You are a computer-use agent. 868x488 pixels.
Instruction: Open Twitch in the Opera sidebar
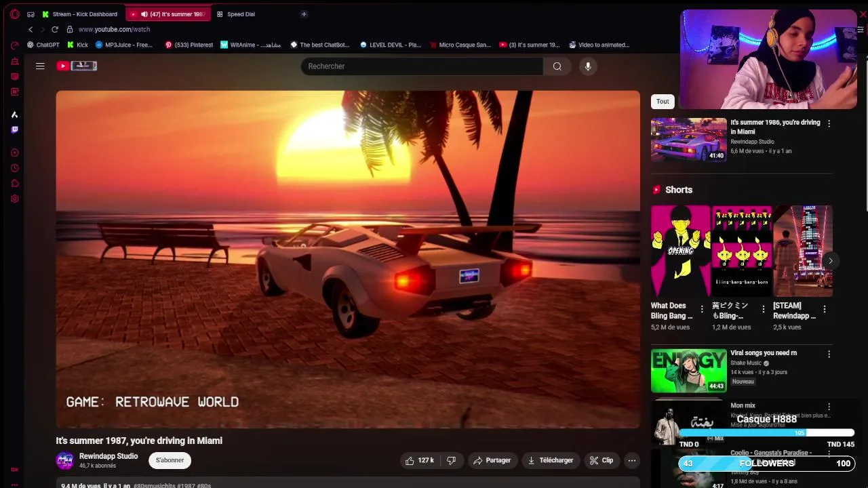15,129
